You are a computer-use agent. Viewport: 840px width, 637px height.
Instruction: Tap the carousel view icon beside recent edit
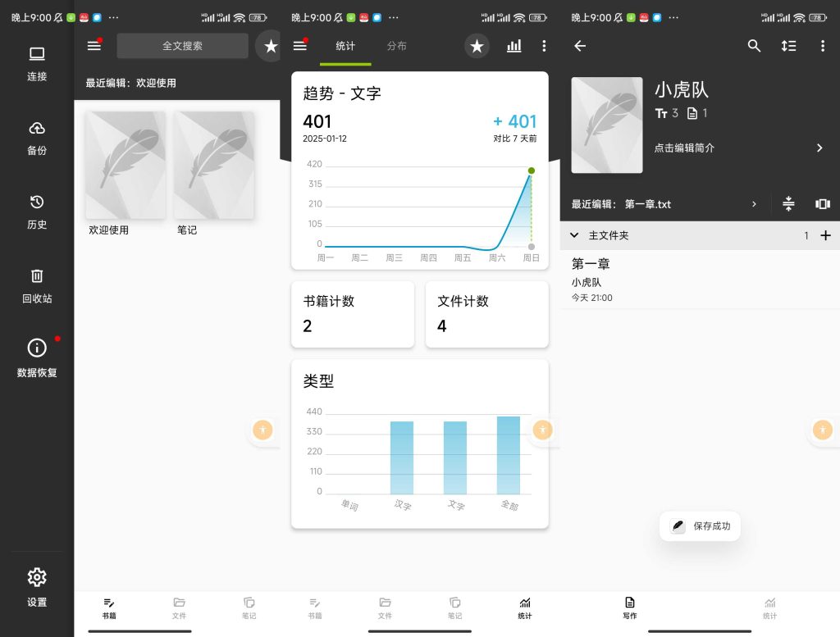823,204
